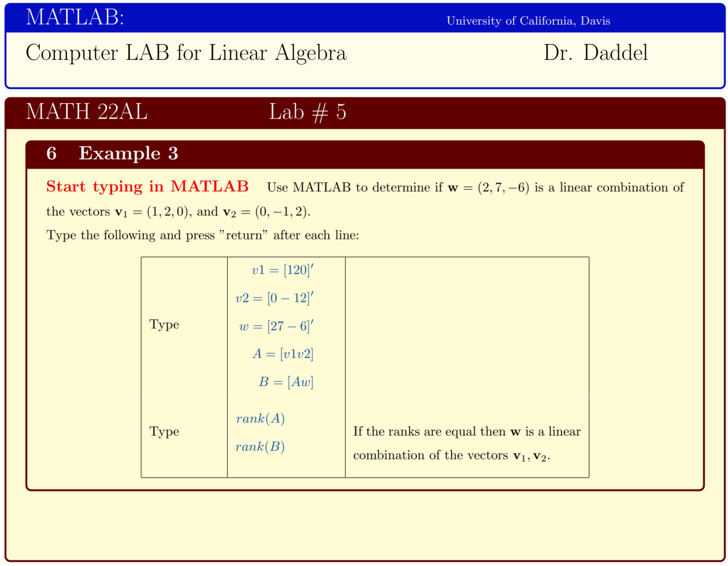Click the code line B = [Aw]
Screen dimensions: 728x566
point(286,382)
